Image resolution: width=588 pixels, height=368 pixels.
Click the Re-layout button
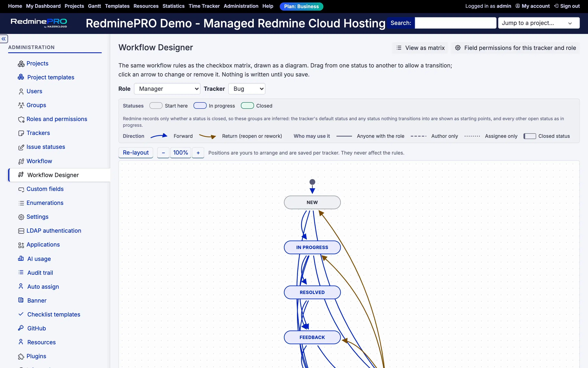coord(136,153)
